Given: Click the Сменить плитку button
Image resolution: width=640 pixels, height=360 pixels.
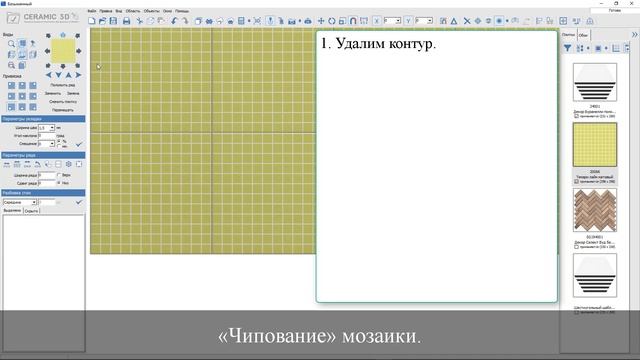Looking at the screenshot, I should click(63, 102).
